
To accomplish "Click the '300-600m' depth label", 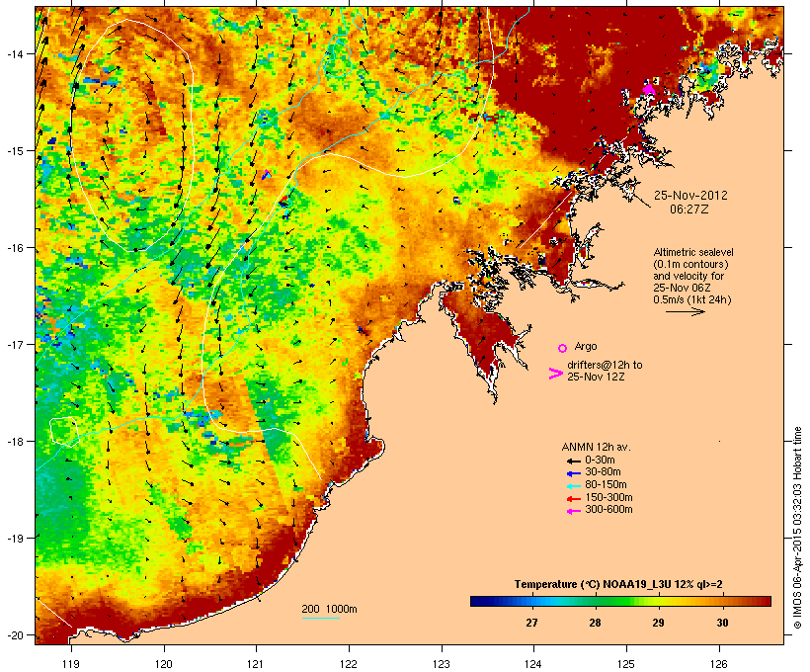I will tap(608, 510).
